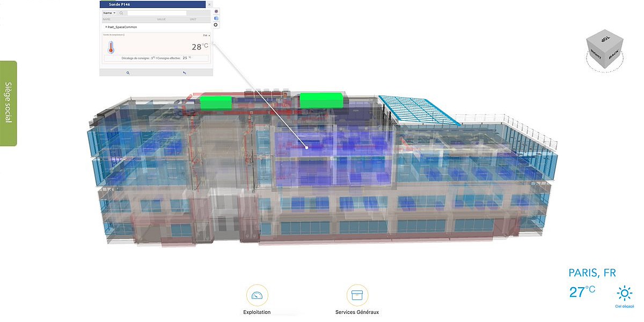Open the Exploitation gauge icon
The width and height of the screenshot is (644, 322).
(x=257, y=296)
